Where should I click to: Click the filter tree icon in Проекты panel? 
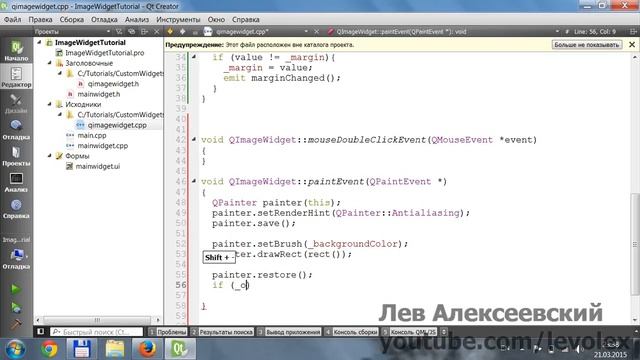(119, 31)
